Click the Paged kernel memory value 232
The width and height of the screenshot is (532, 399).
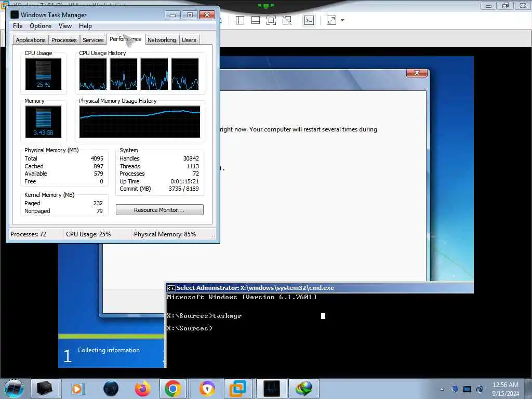(98, 203)
